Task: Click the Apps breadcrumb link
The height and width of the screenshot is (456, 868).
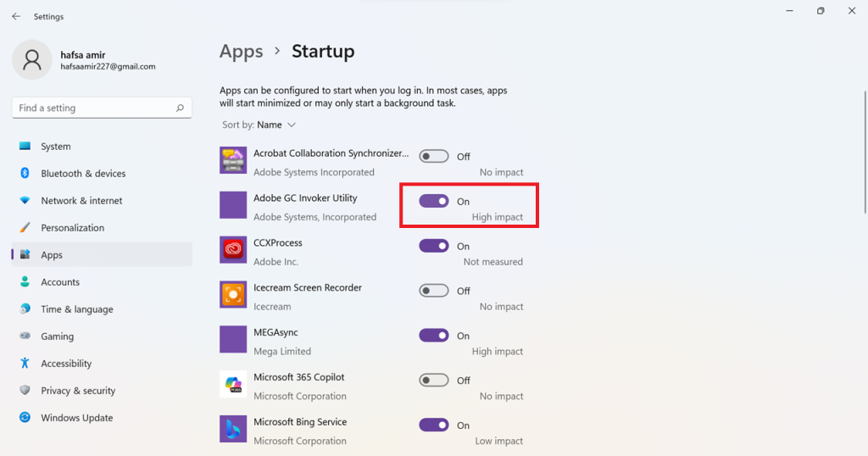Action: [x=242, y=52]
